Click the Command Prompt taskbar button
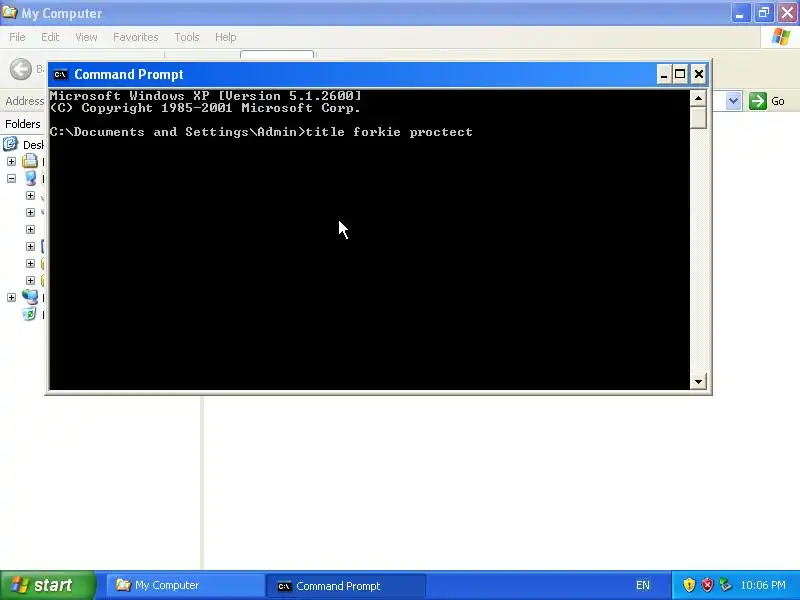 click(345, 586)
